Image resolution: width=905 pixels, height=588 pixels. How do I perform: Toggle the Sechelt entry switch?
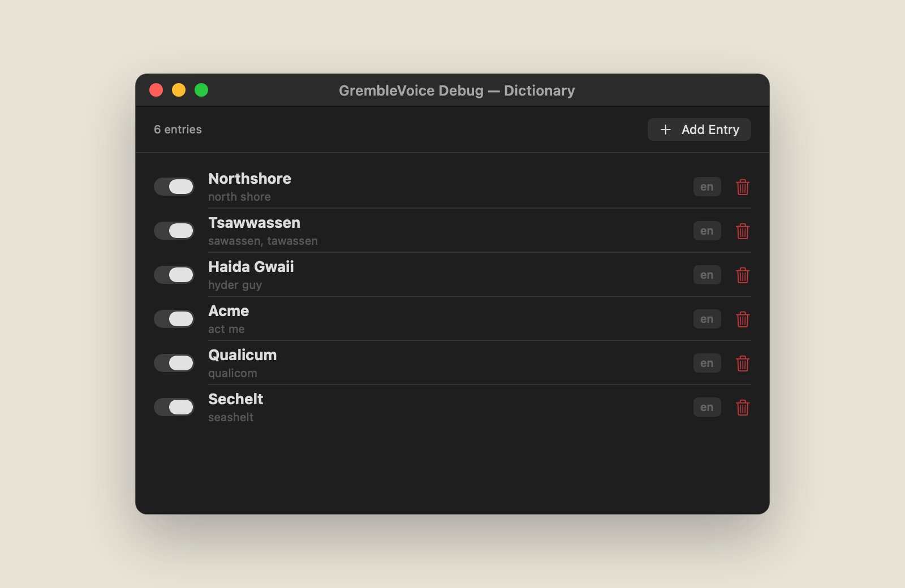point(174,407)
